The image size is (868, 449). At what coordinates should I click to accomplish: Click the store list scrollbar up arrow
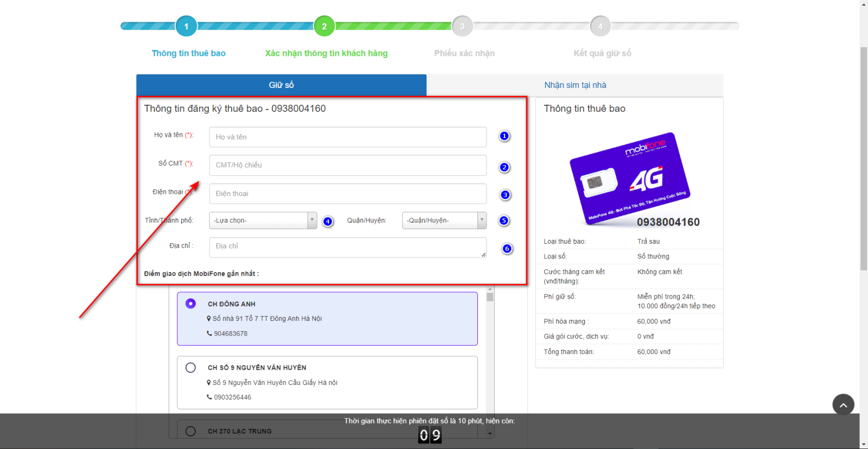tap(490, 290)
